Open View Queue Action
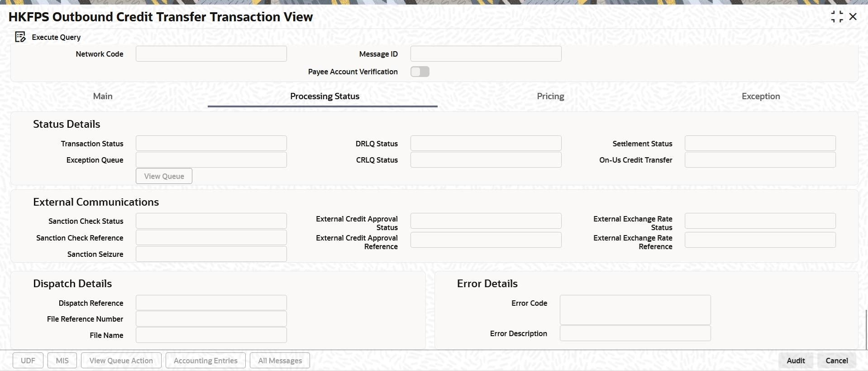Screen dimensions: 868x371 121,361
